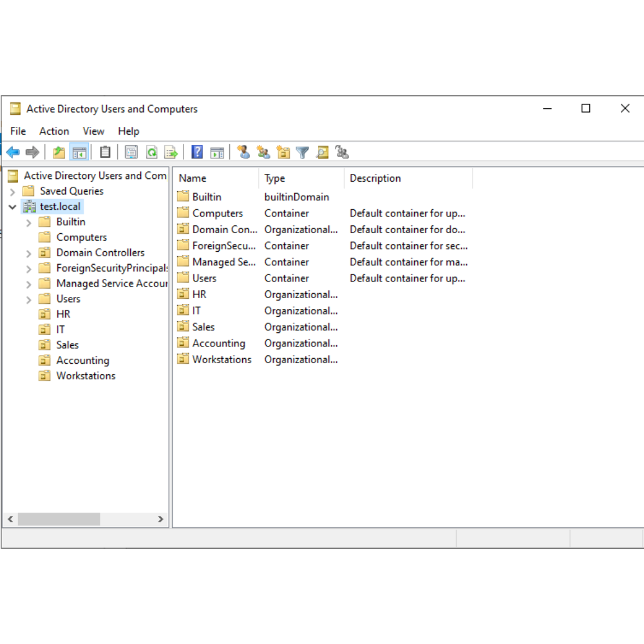Click the Find objects magnifier icon
Image resolution: width=644 pixels, height=644 pixels.
point(323,153)
